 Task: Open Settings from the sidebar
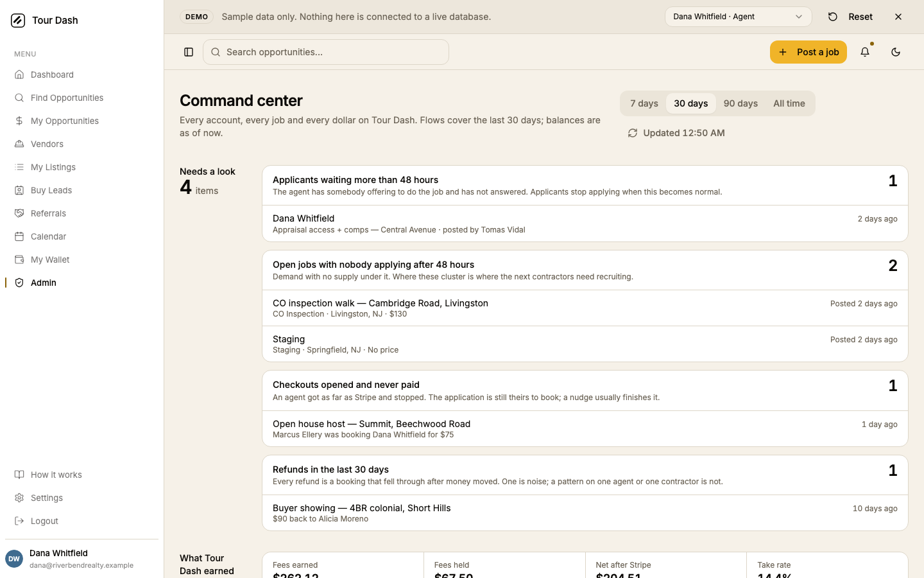[81, 498]
